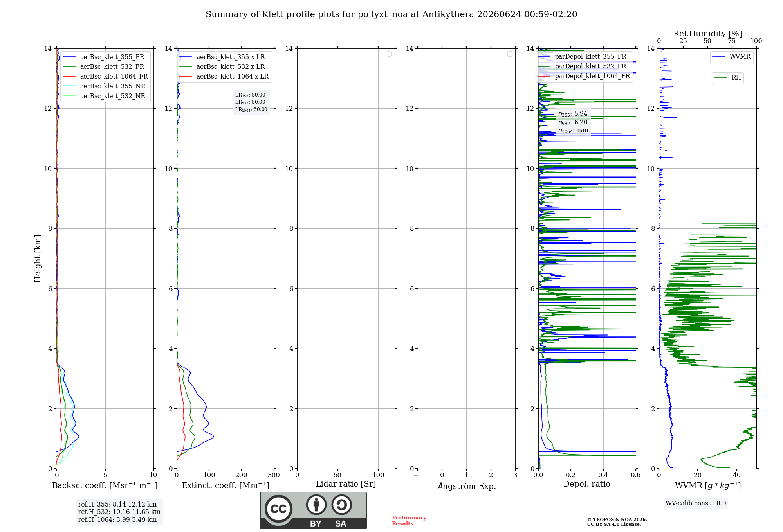Screen dimensions: 783x532
Task: Click the empty legend box in Ångström Exp. plot
Action: click(510, 54)
